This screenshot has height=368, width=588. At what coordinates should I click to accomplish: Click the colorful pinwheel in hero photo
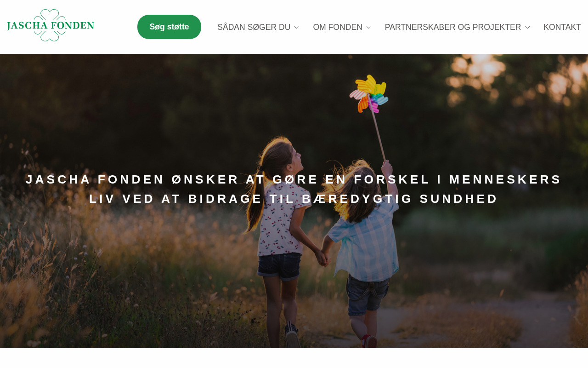click(x=369, y=94)
